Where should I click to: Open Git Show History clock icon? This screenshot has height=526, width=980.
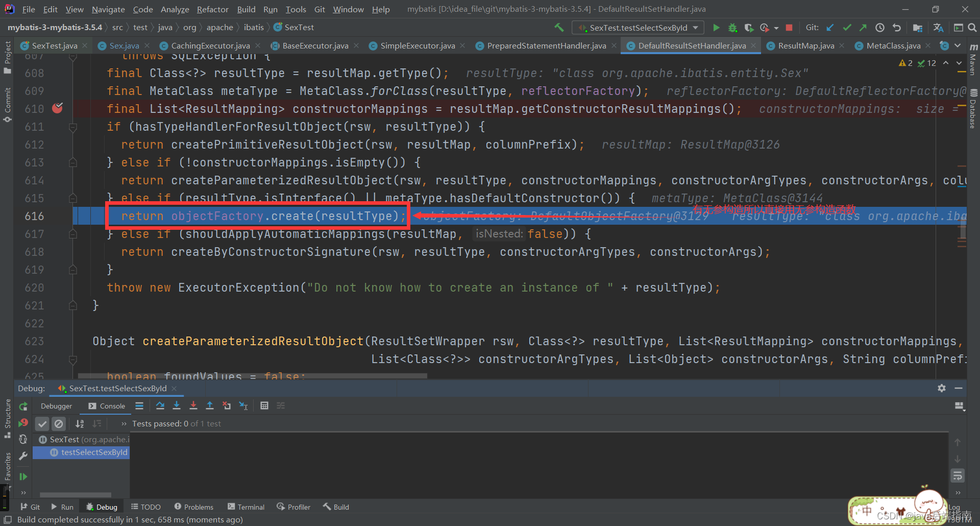(x=880, y=28)
